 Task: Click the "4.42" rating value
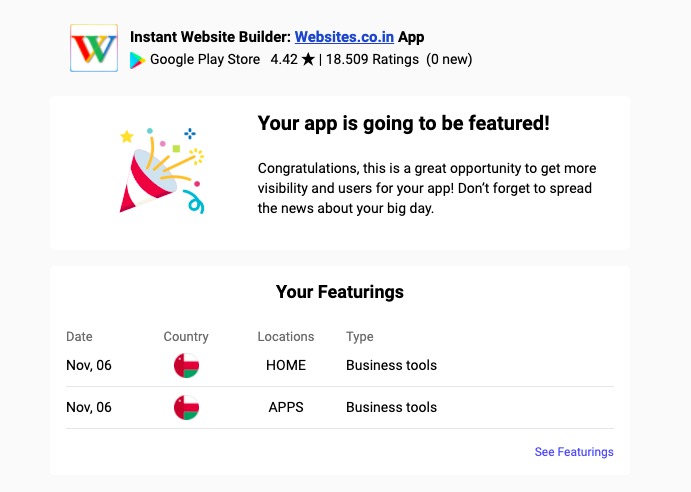tap(284, 60)
